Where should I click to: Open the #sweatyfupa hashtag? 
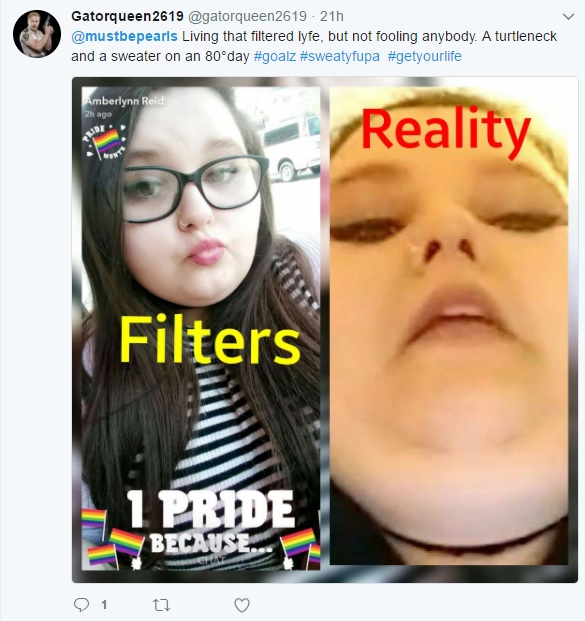point(340,56)
